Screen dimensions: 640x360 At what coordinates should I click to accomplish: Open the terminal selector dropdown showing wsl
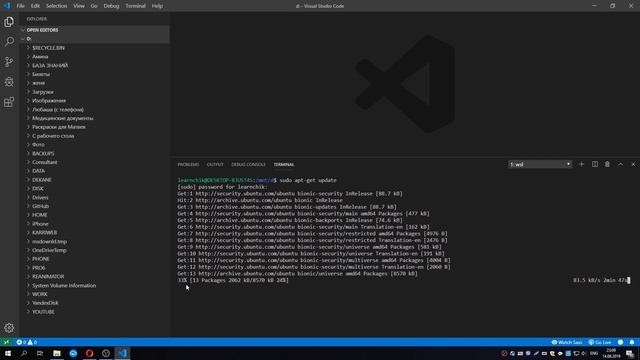coord(540,164)
